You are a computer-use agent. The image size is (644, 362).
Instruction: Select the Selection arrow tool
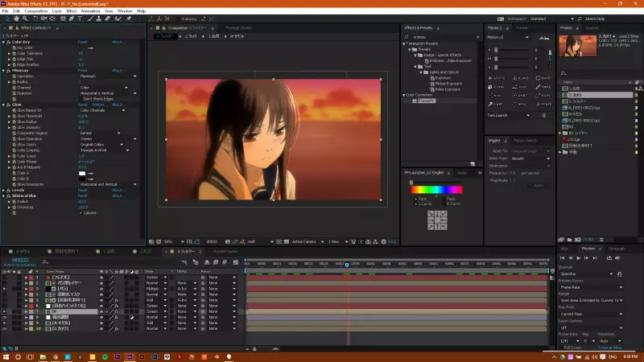[x=7, y=19]
